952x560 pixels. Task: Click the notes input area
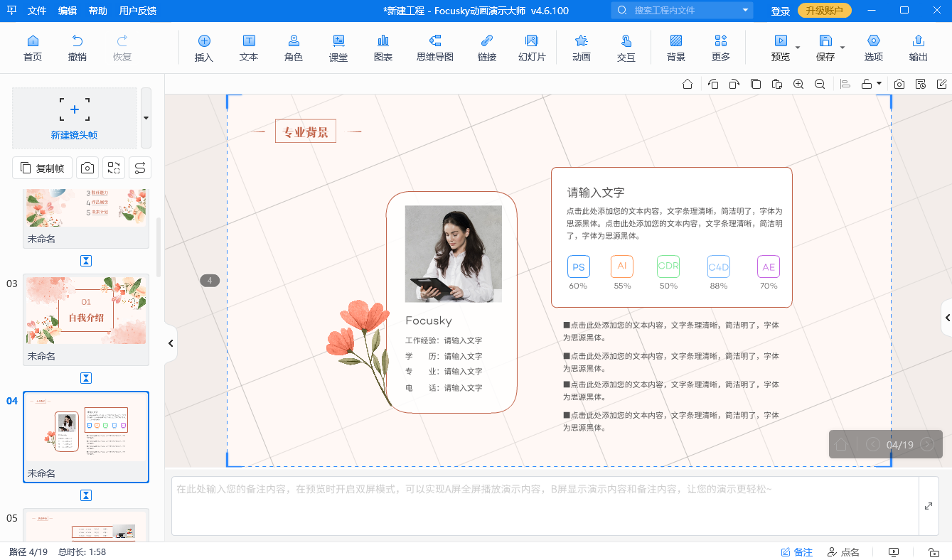pos(545,505)
